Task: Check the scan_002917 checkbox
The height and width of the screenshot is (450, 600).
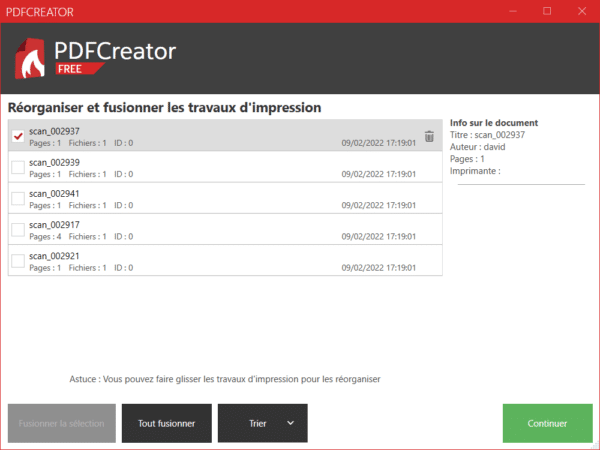Action: tap(18, 230)
